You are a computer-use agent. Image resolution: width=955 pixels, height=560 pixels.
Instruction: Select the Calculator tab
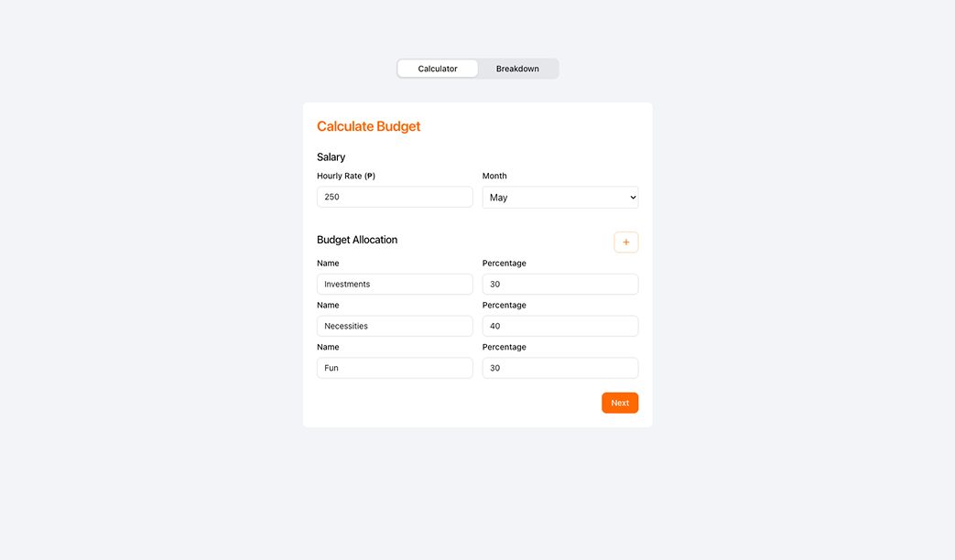point(437,68)
